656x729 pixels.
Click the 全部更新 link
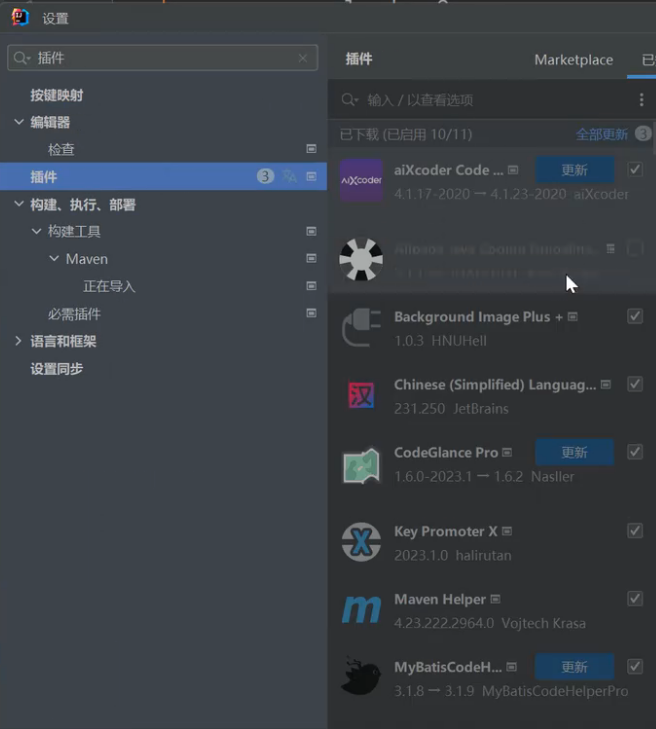click(x=602, y=134)
